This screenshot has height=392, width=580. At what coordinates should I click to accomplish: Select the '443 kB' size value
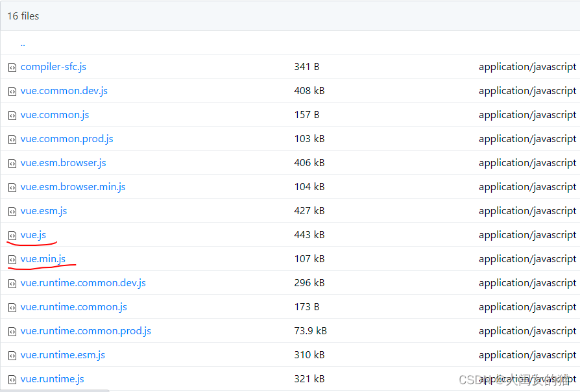click(x=309, y=235)
